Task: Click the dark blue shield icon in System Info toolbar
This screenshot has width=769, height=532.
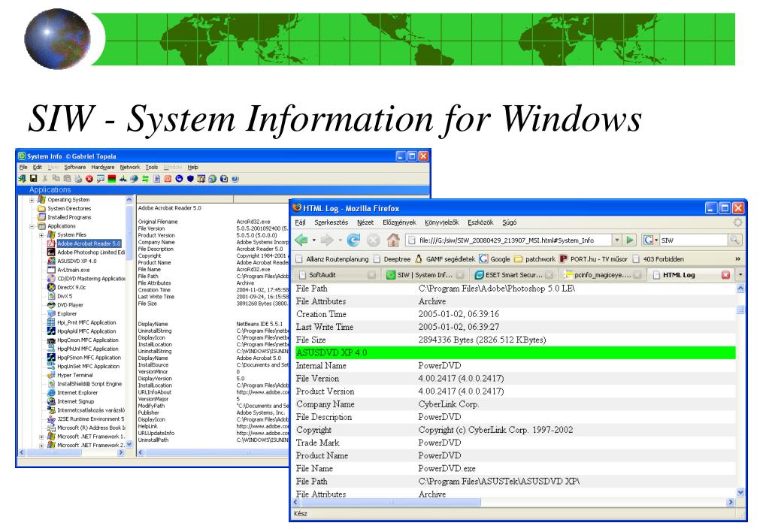Action: tap(190, 179)
